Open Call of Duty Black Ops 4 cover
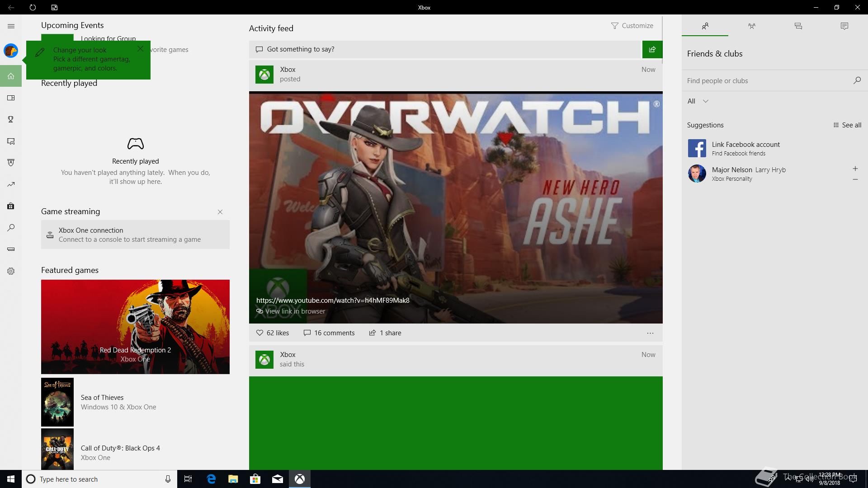 coord(57,450)
